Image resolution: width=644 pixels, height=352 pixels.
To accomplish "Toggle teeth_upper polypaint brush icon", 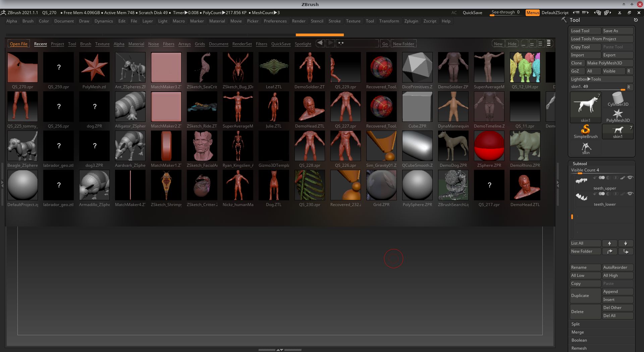I will coord(623,178).
